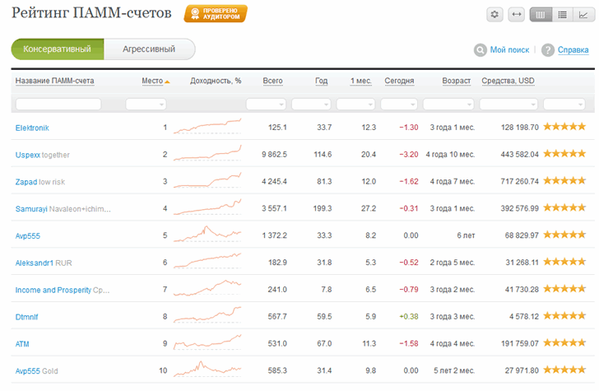
Task: Click the PAMM account name filter field
Action: (58, 104)
